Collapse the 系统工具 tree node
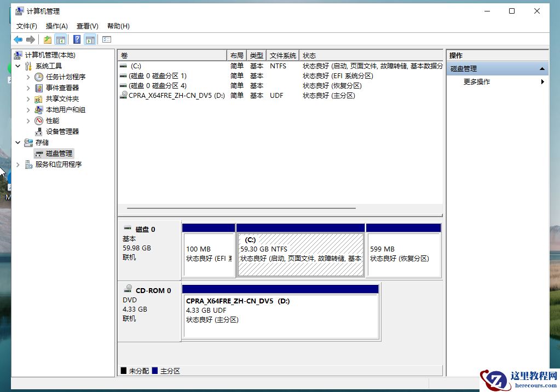Image resolution: width=560 pixels, height=392 pixels. (x=18, y=66)
